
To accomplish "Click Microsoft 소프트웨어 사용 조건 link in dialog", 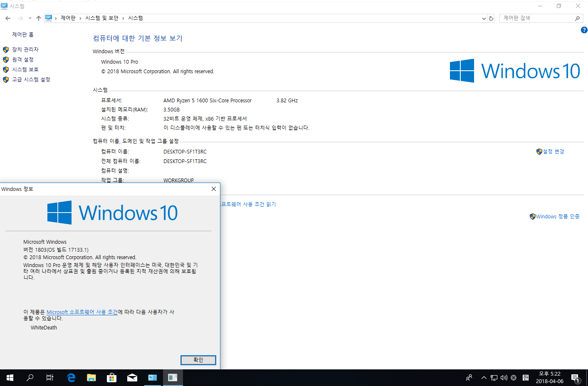I will coord(82,312).
